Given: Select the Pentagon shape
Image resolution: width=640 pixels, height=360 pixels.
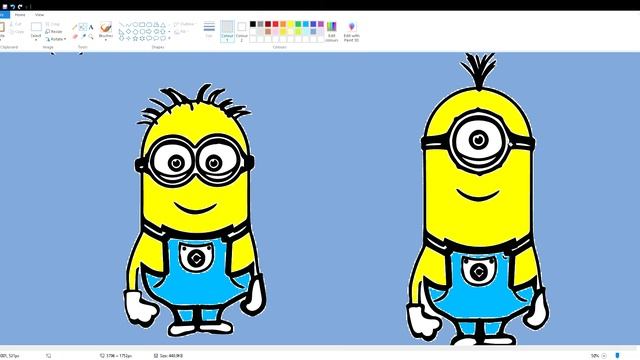Looking at the screenshot, I should point(136,32).
